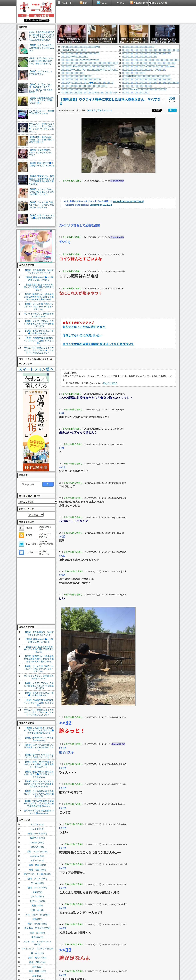The image size is (196, 980).
Task: Open the プロの腰振り featured thumbnail
Action: 72,34
